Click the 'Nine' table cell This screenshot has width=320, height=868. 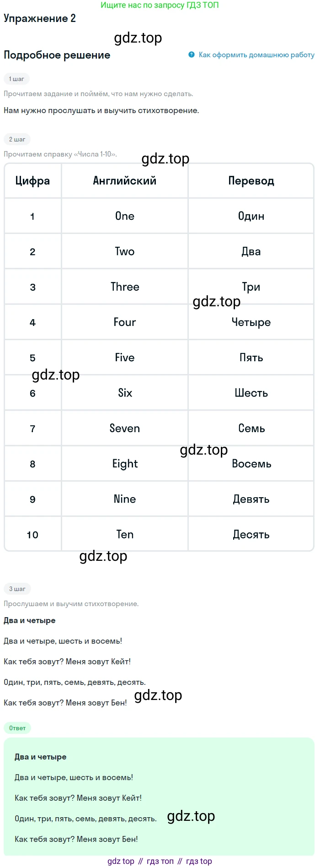coord(125,499)
